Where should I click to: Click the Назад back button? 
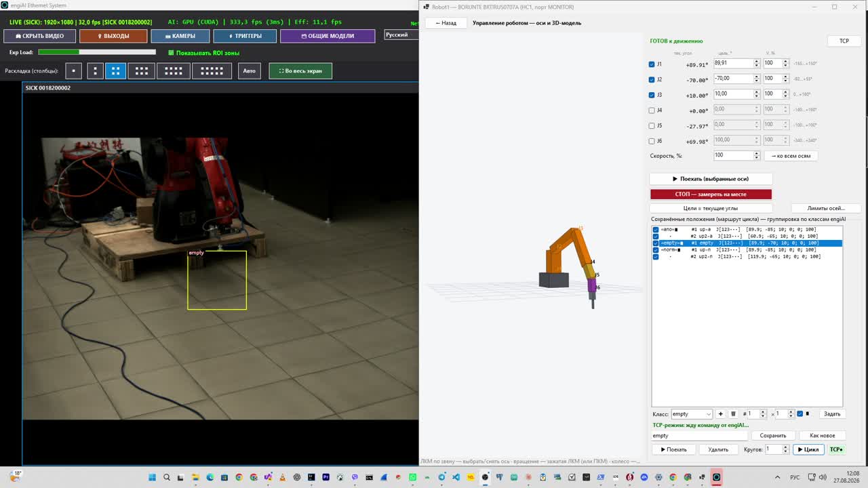pos(446,22)
